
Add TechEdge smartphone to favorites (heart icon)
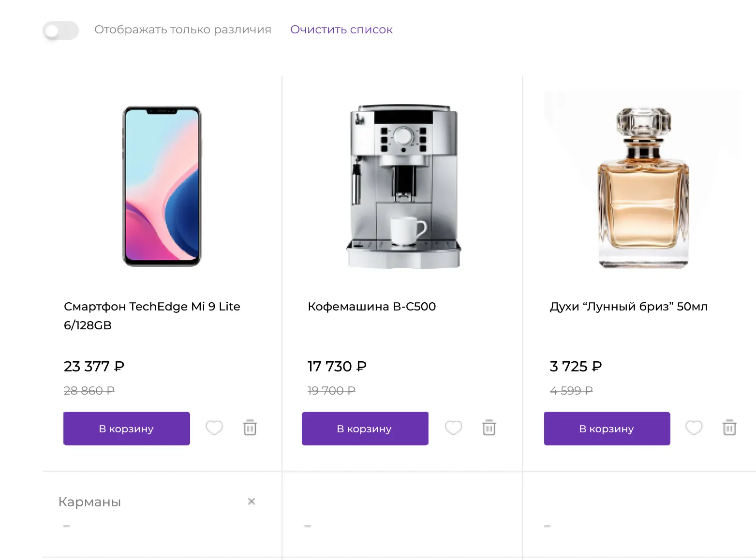(x=214, y=428)
